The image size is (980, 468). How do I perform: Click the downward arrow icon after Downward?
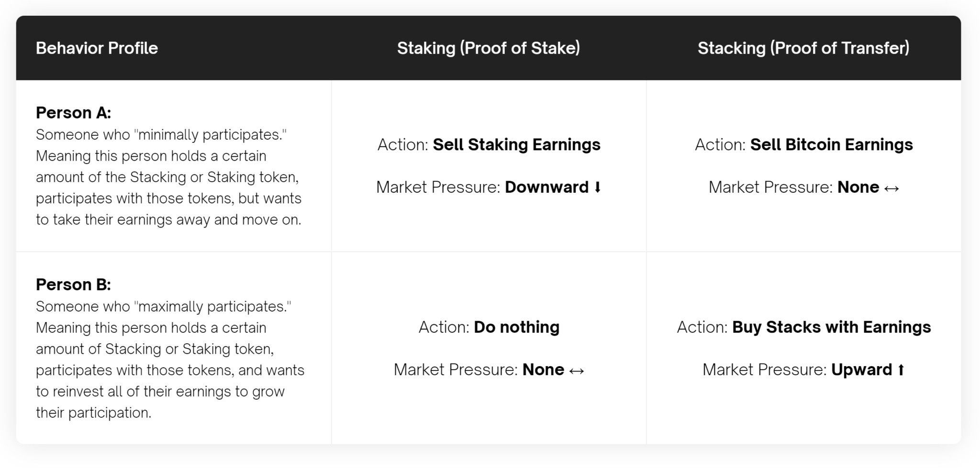click(x=597, y=187)
